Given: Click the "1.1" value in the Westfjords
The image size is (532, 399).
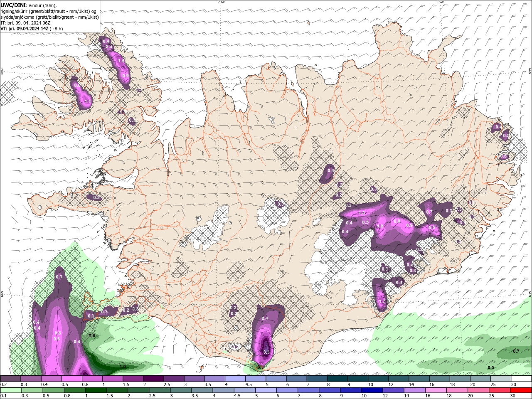Looking at the screenshot, I should click(x=87, y=101).
